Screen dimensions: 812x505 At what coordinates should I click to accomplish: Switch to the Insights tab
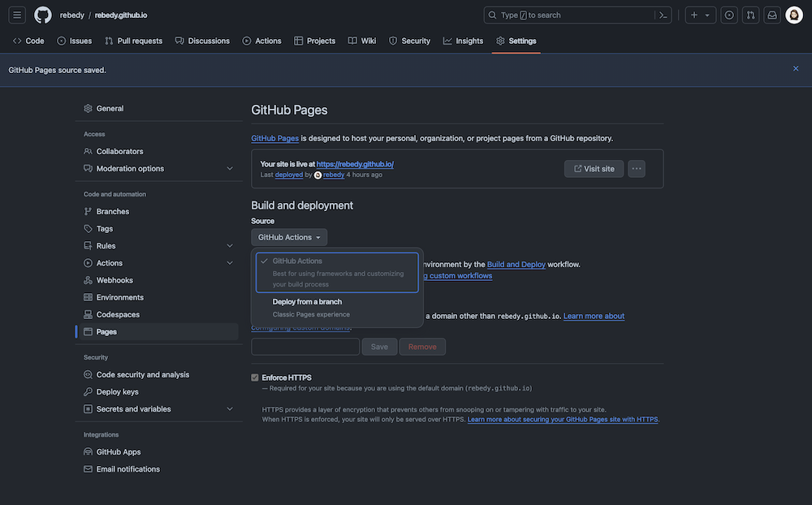(x=463, y=41)
